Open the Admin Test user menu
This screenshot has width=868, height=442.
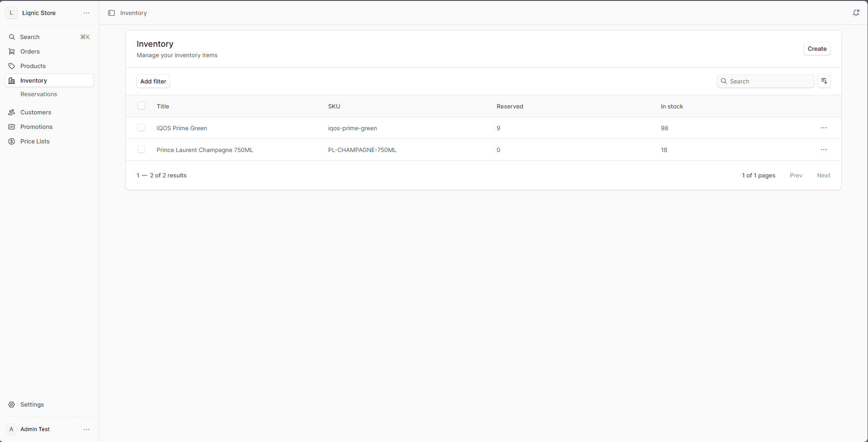coord(86,429)
